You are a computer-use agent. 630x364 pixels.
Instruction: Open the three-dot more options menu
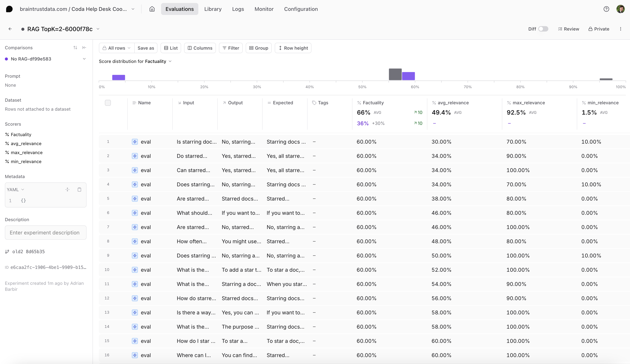click(620, 29)
